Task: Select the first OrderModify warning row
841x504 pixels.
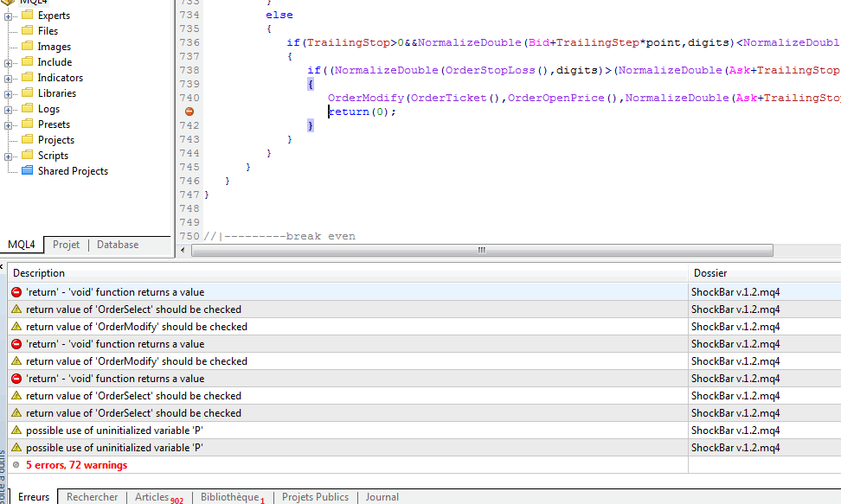Action: click(x=137, y=327)
